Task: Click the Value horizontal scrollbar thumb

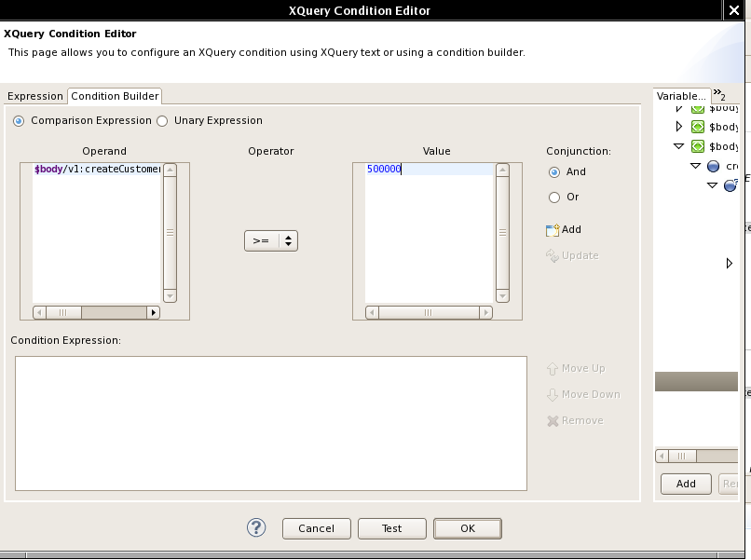Action: [x=429, y=312]
